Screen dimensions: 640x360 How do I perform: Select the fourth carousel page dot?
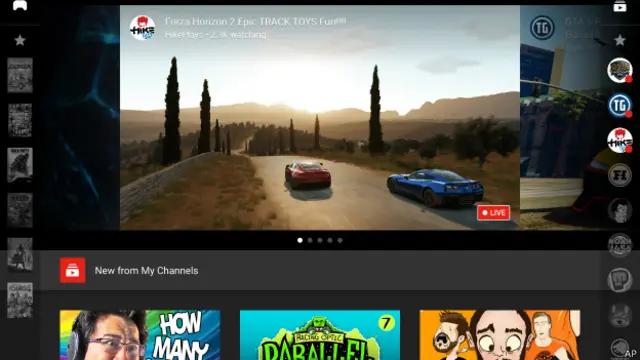(330, 240)
